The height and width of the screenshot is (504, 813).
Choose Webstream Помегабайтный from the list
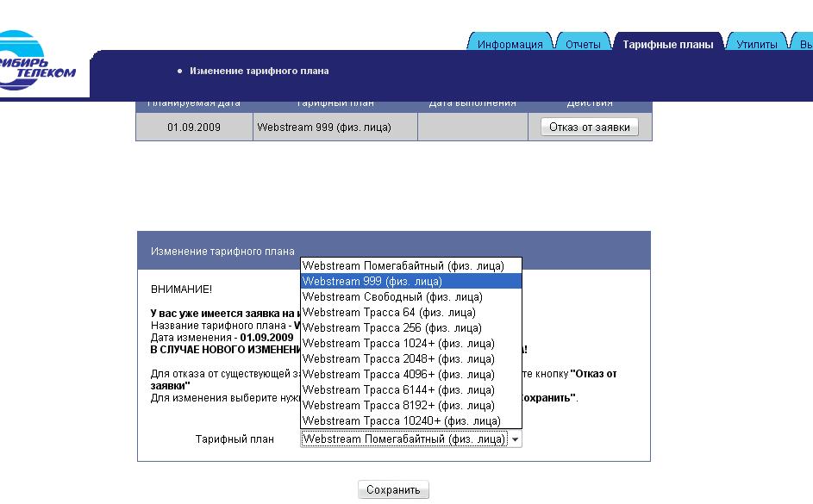[403, 266]
